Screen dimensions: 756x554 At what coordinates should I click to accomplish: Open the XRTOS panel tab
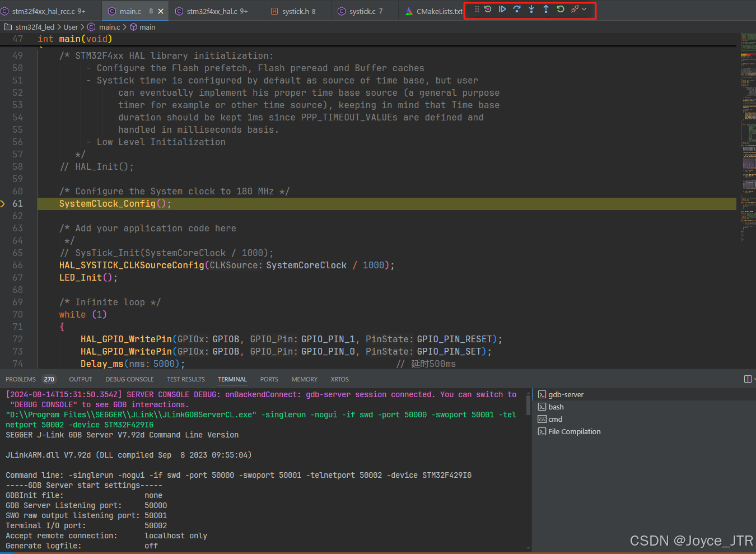coord(339,379)
